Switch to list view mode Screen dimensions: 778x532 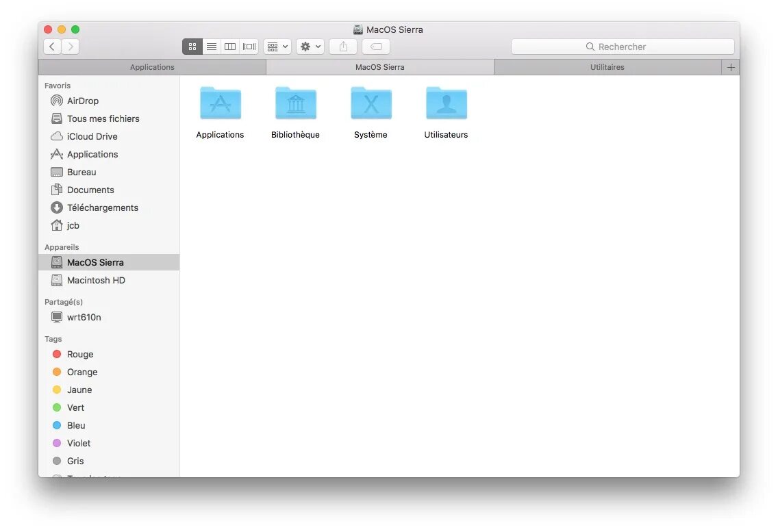212,47
